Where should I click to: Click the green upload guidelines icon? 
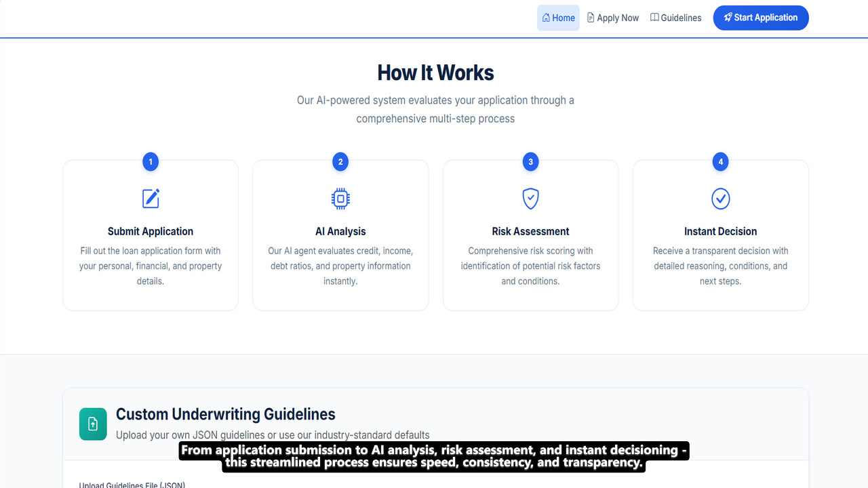[93, 424]
